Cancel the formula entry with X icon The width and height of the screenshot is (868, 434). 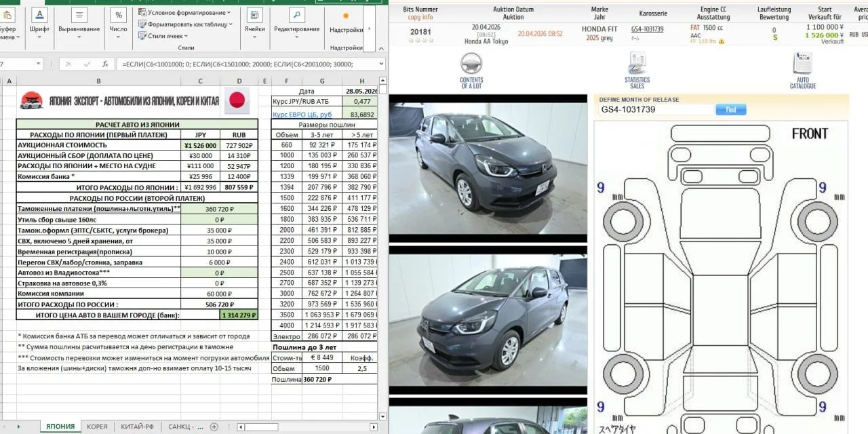[x=68, y=64]
